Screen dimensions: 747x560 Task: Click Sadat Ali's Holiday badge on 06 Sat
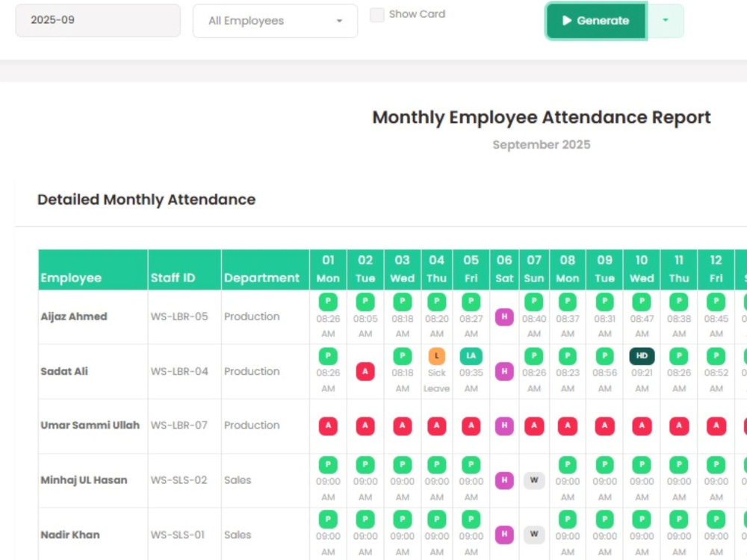click(x=504, y=371)
